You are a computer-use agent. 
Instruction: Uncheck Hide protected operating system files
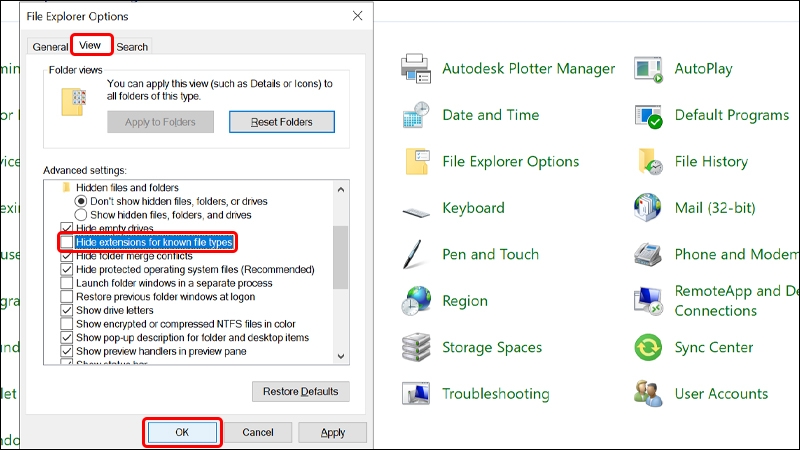click(x=66, y=269)
